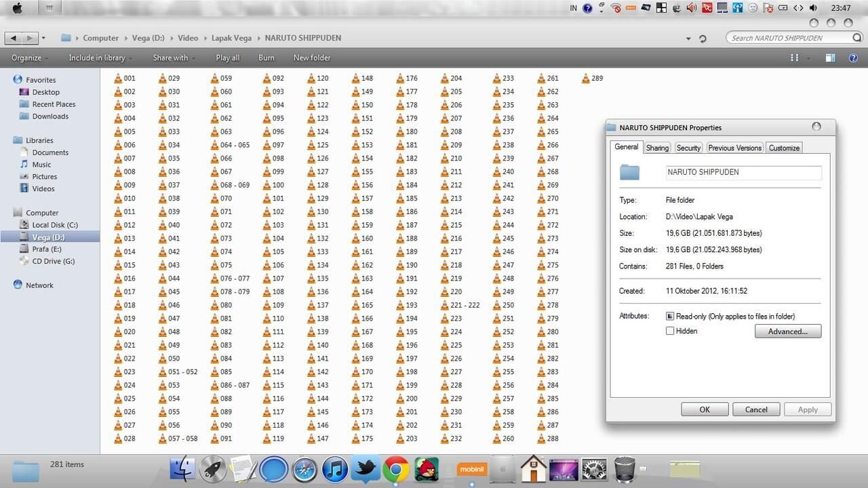
Task: Select file named 221 - 222
Action: (460, 305)
